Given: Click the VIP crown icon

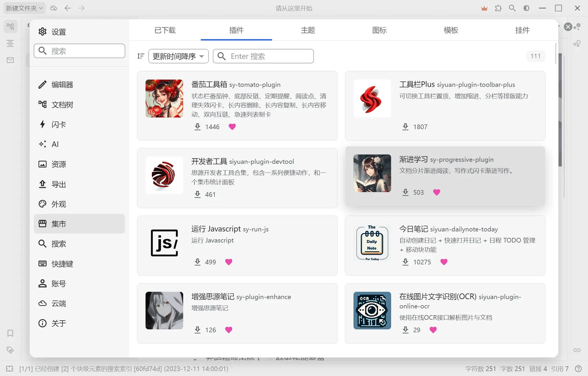Looking at the screenshot, I should (484, 8).
